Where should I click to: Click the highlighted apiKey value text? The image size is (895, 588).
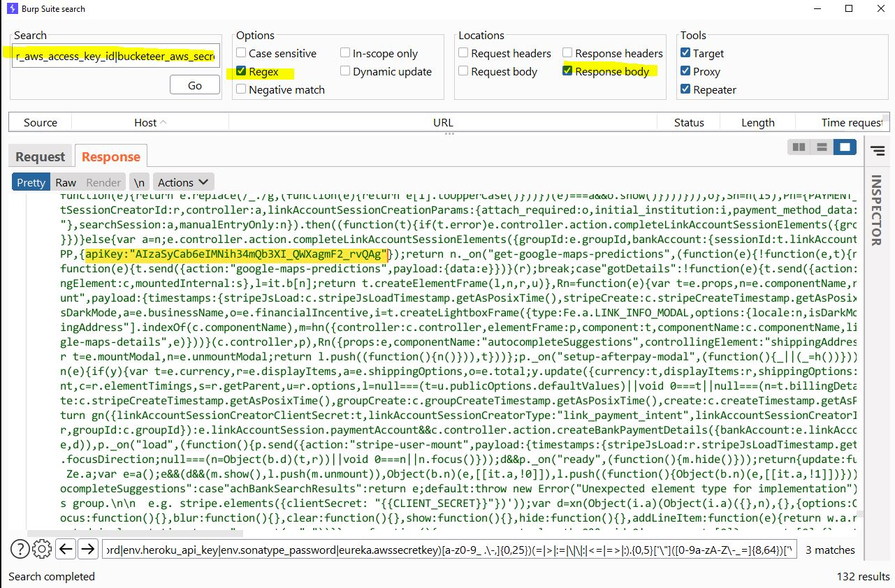tap(236, 254)
